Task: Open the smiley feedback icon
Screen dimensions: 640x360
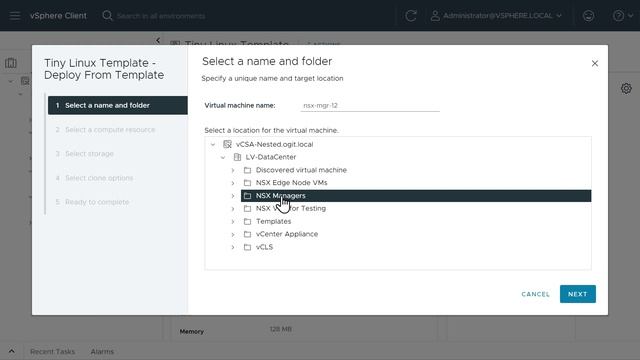Action: click(x=588, y=16)
